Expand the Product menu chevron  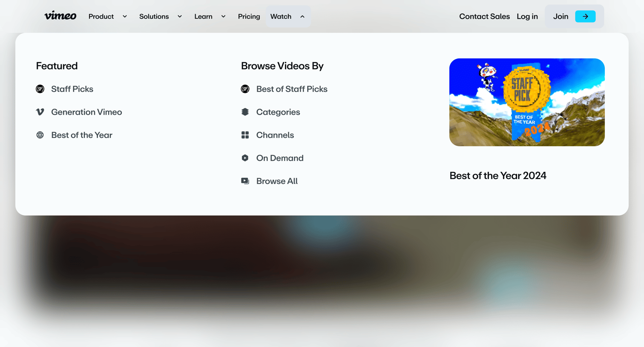coord(125,17)
